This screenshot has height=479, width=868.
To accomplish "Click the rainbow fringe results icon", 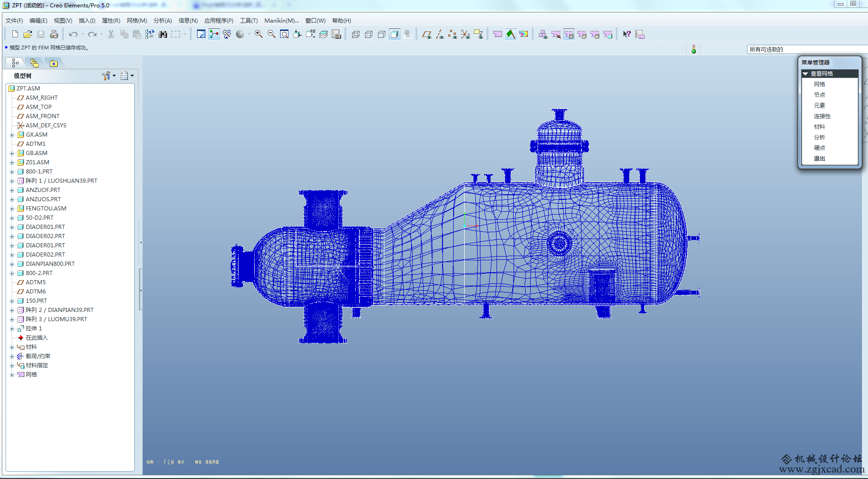I will point(523,34).
